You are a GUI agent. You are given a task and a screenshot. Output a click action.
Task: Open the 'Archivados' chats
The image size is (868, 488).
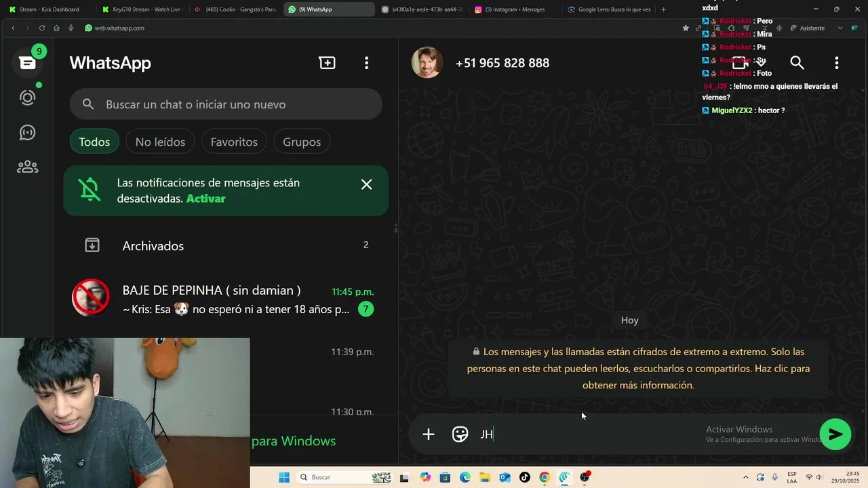(226, 245)
